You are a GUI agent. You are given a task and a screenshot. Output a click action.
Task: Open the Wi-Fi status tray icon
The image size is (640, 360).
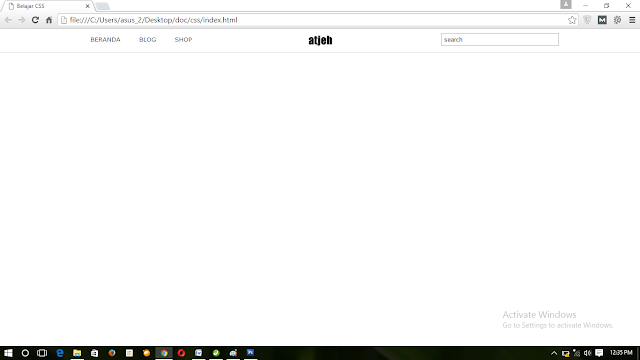[x=576, y=353]
